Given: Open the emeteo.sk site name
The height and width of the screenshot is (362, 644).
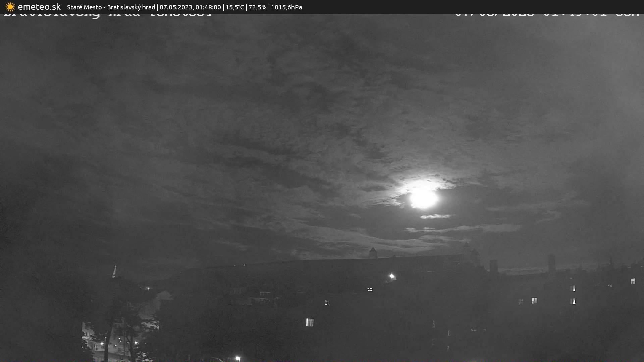Looking at the screenshot, I should tap(39, 7).
